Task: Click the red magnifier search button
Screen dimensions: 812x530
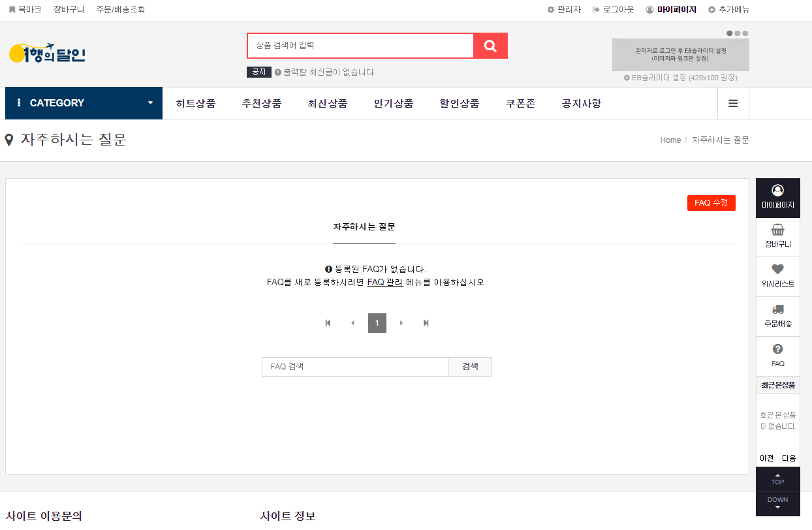Action: click(490, 46)
